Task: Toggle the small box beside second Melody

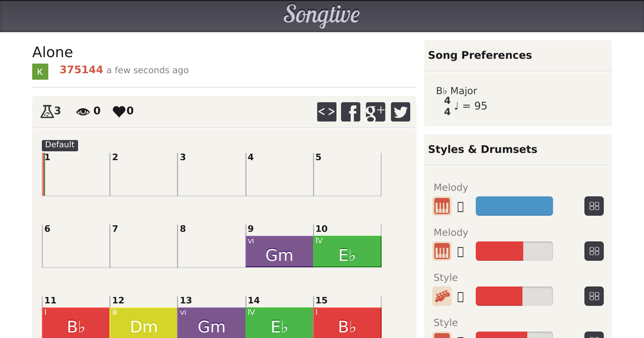Action: (461, 252)
